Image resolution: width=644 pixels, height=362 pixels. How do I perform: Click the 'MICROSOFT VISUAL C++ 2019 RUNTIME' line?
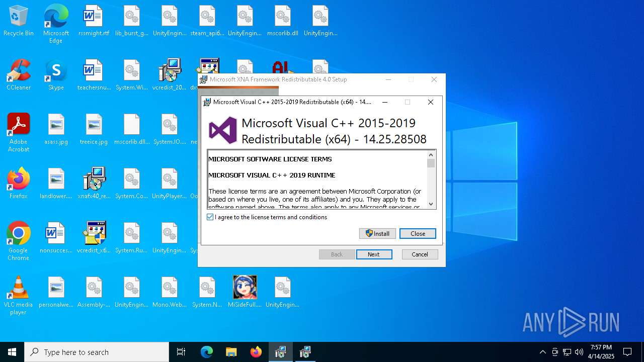point(272,175)
